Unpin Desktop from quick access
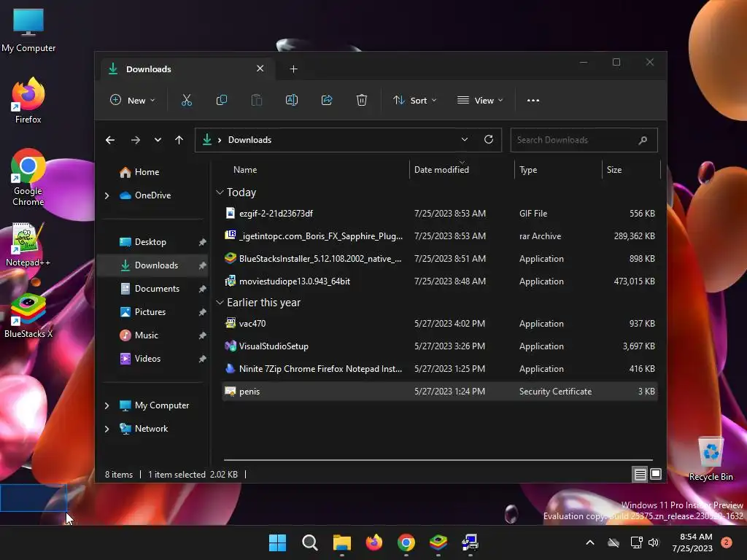Screen dimensions: 747x560 click(x=203, y=242)
